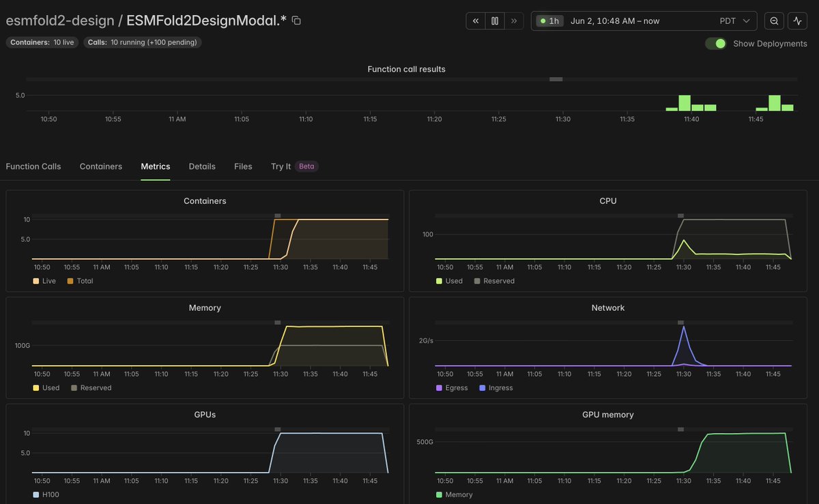This screenshot has width=819, height=504.
Task: Copy the ESMFold2DesignModal function name
Action: click(296, 20)
